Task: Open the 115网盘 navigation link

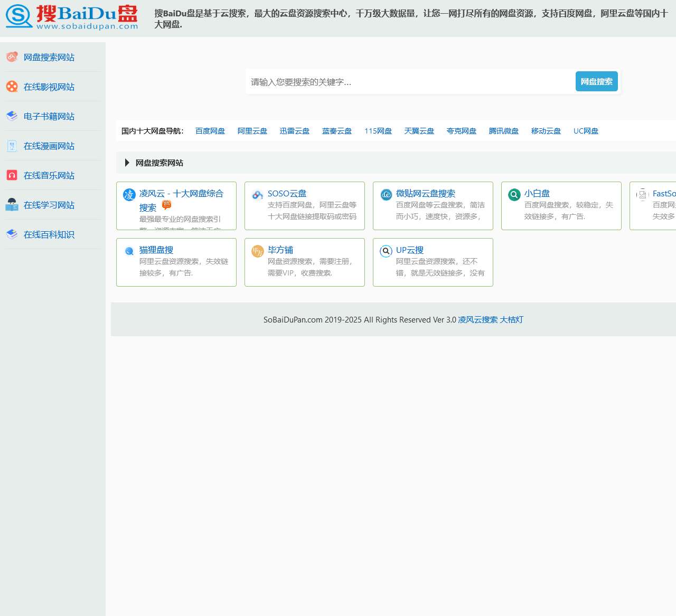Action: (x=378, y=131)
